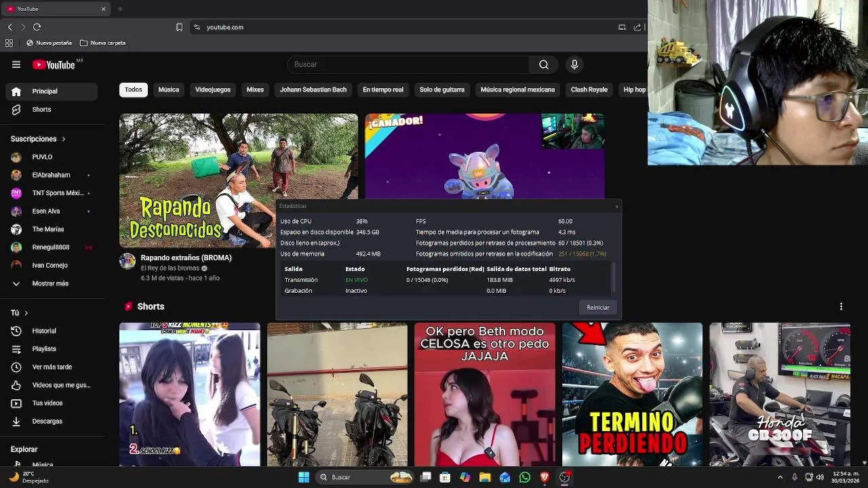The image size is (868, 488).
Task: Open three-dot menu for Shorts shelf
Action: [x=841, y=306]
